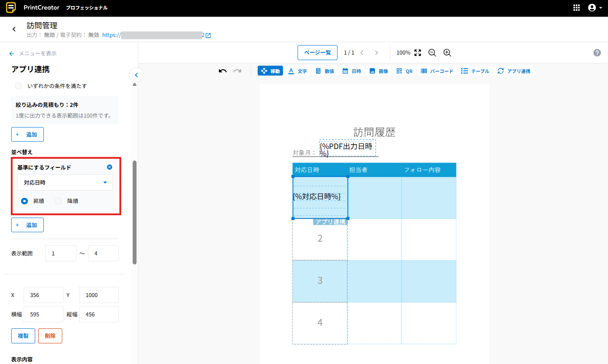Click the ページ一覧 button
Viewport: 608px width, 364px height.
click(317, 52)
